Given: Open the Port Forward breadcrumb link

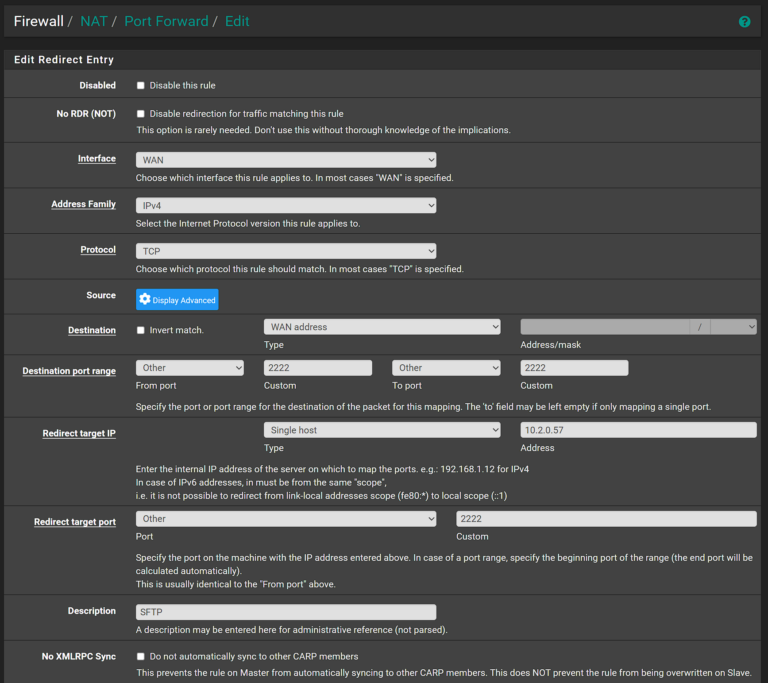Looking at the screenshot, I should [166, 21].
